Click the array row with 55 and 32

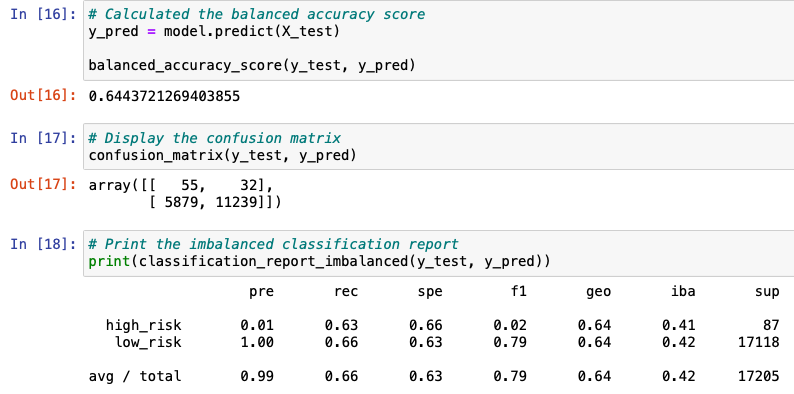(180, 185)
